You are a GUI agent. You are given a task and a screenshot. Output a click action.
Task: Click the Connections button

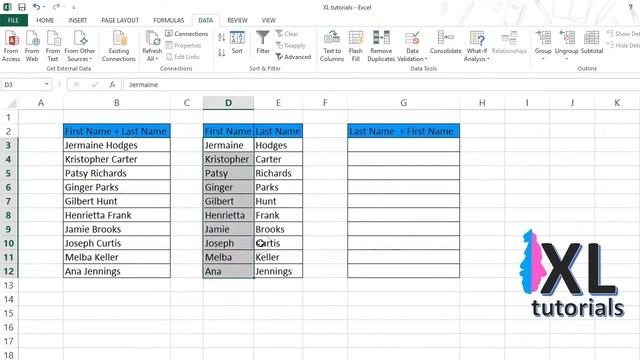coord(187,34)
